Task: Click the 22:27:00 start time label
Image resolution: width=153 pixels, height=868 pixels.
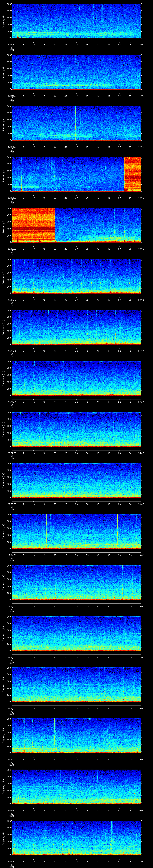Action: pyautogui.click(x=12, y=708)
